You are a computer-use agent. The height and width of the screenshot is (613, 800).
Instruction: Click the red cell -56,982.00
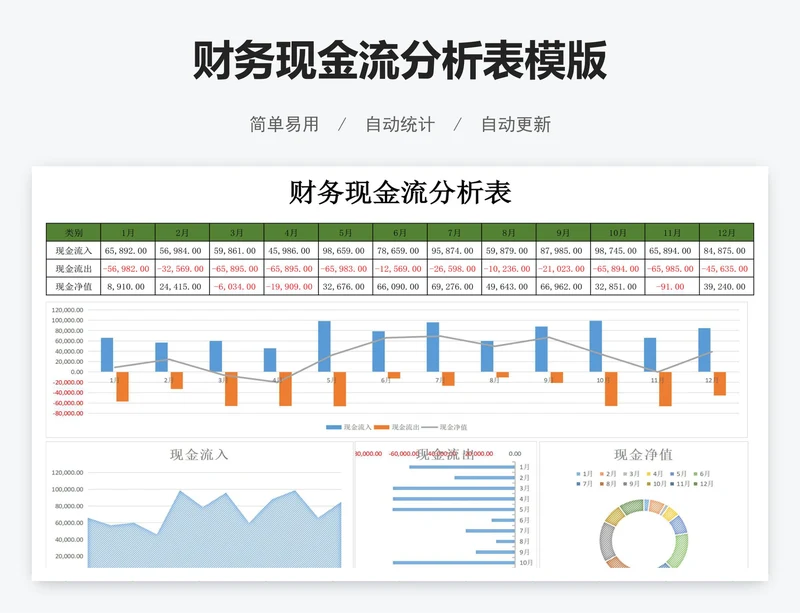[128, 268]
